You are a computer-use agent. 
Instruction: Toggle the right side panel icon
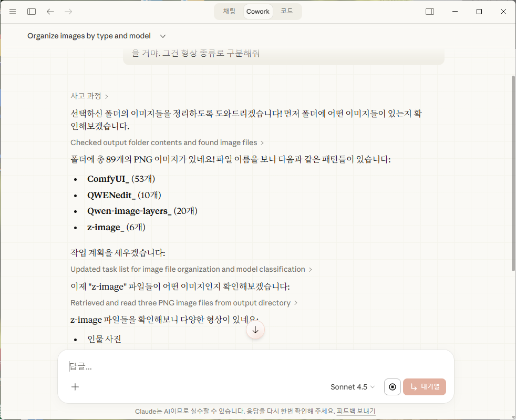coord(430,12)
